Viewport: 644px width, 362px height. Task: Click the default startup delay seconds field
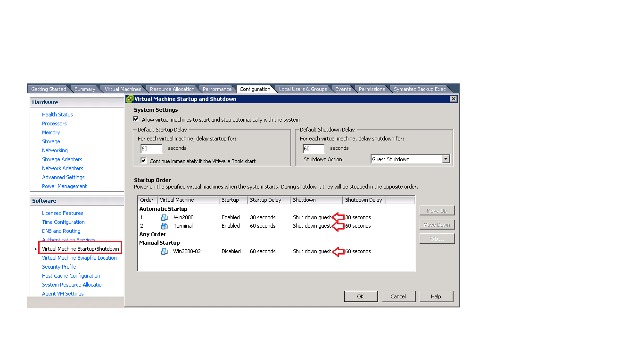151,148
